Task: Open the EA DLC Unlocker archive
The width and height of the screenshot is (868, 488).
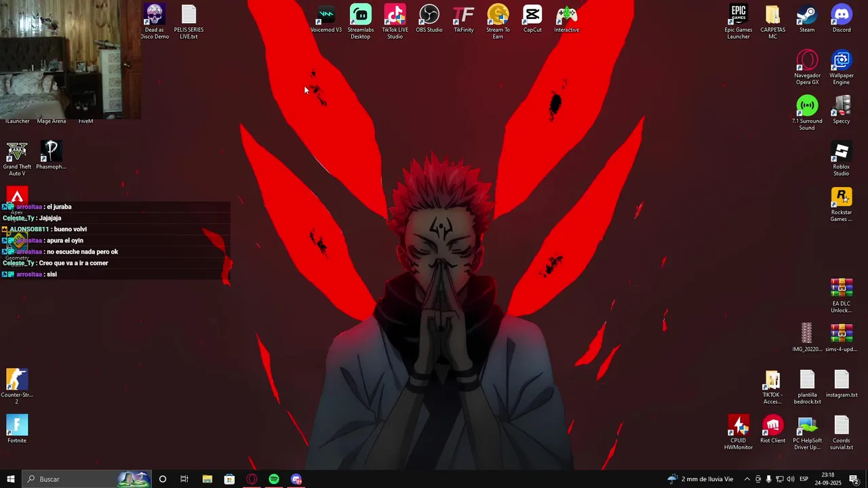Action: point(842,296)
